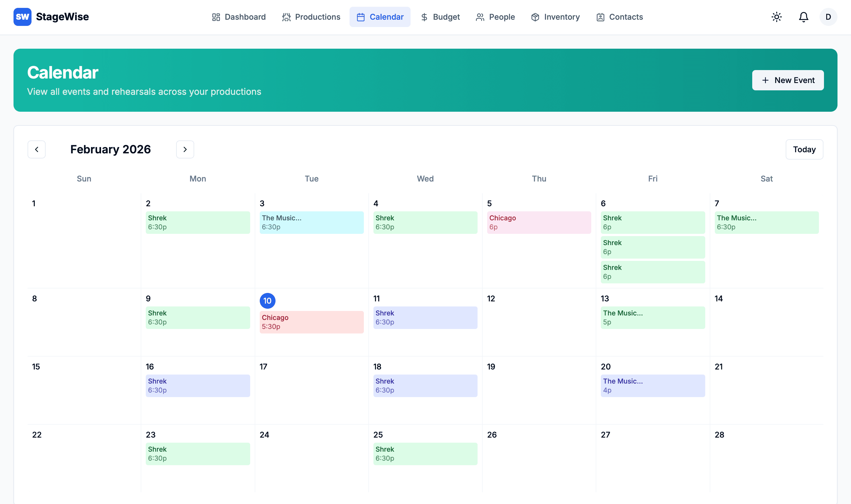Image resolution: width=851 pixels, height=504 pixels.
Task: Click the Calendar icon in navigation
Action: point(360,17)
